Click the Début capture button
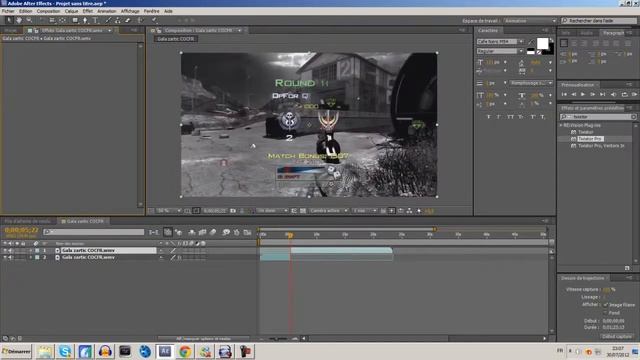Screen dimensions: 640x360 click(x=617, y=337)
